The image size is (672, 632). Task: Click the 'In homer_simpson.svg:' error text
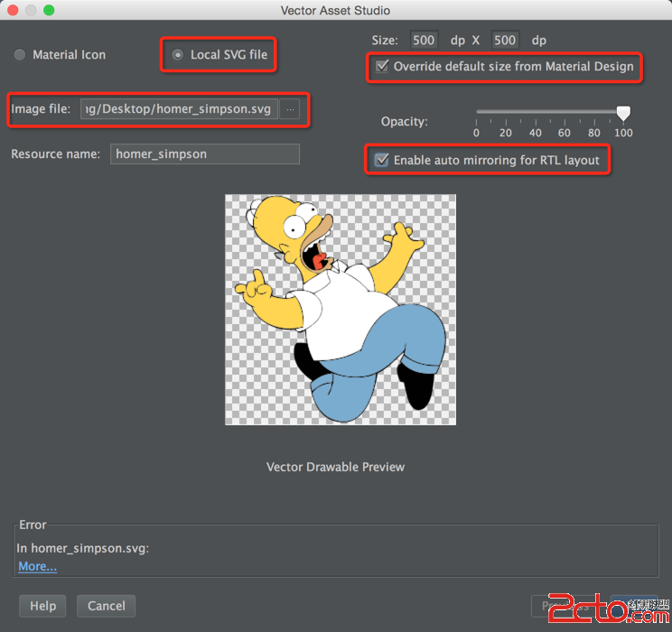pos(83,548)
